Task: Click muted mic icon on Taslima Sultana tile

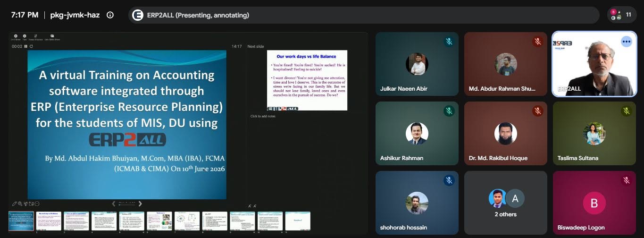Action: click(x=626, y=111)
